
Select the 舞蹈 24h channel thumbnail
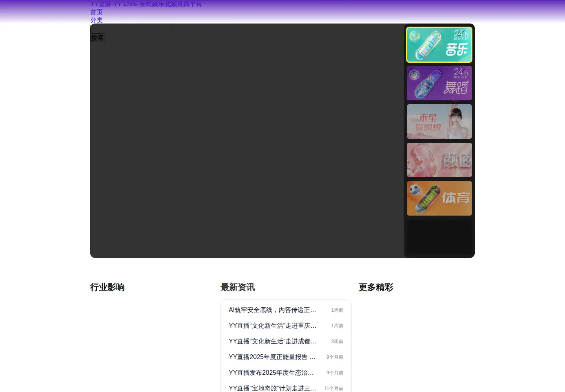coord(439,83)
